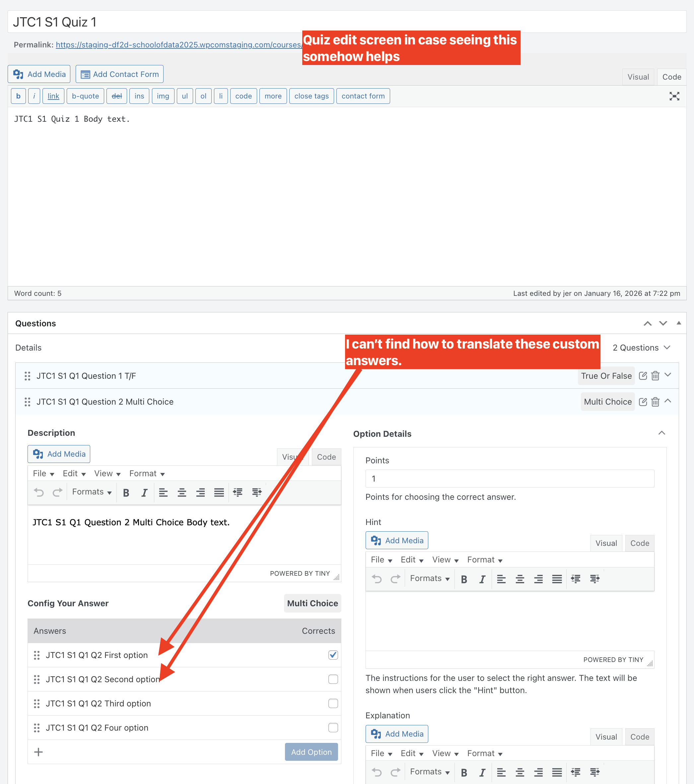
Task: Check the correct box for Four option
Action: point(333,727)
